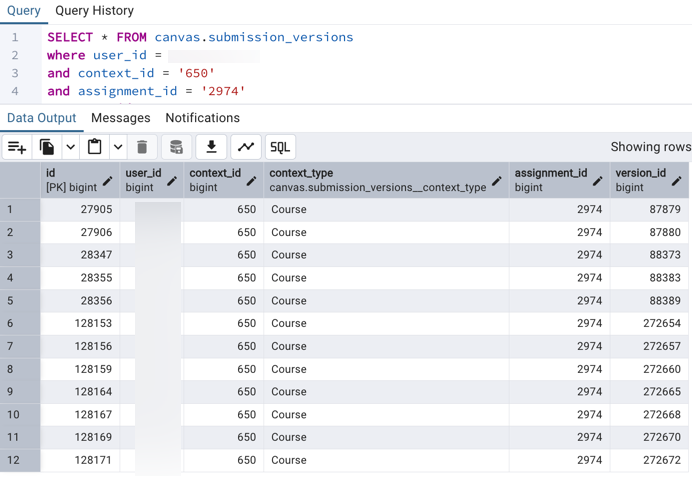Open the Notifications tab
This screenshot has width=692, height=479.
[202, 118]
